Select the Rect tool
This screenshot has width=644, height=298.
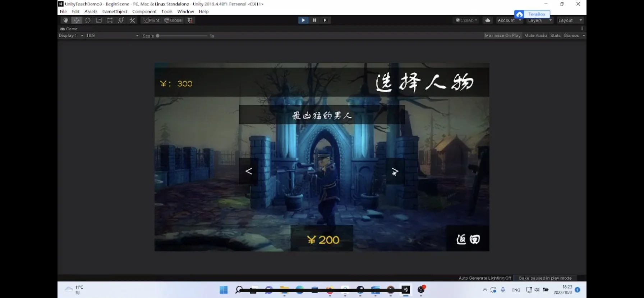[110, 20]
